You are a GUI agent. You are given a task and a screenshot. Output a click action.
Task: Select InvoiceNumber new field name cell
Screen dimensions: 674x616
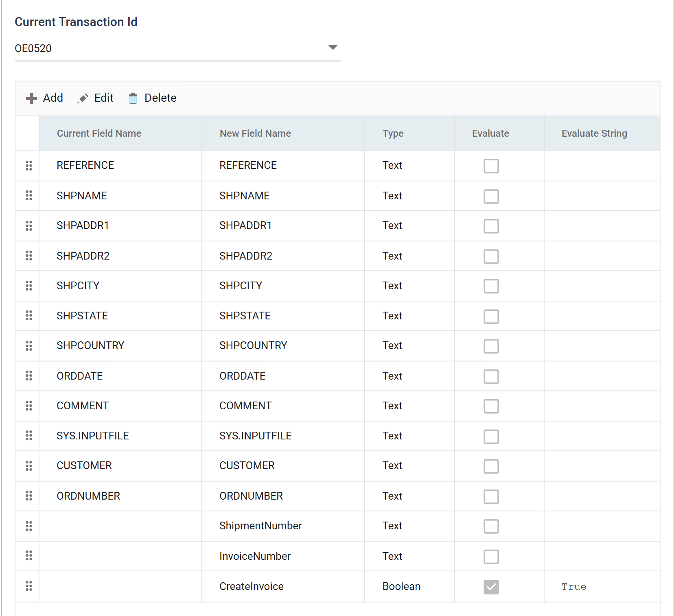tap(283, 556)
